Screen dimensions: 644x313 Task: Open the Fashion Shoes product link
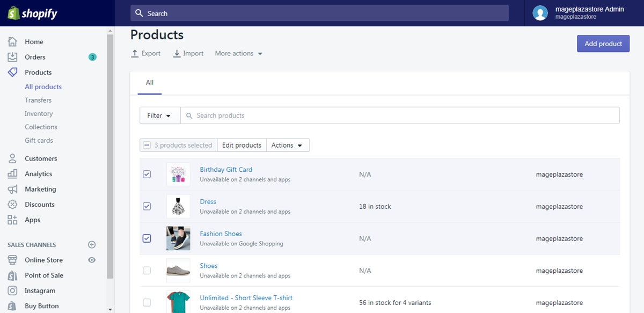[x=221, y=234]
